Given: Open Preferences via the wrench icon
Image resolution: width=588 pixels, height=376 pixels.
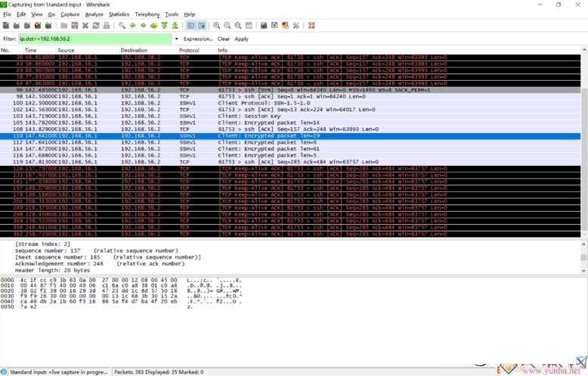Looking at the screenshot, I should pyautogui.click(x=296, y=25).
